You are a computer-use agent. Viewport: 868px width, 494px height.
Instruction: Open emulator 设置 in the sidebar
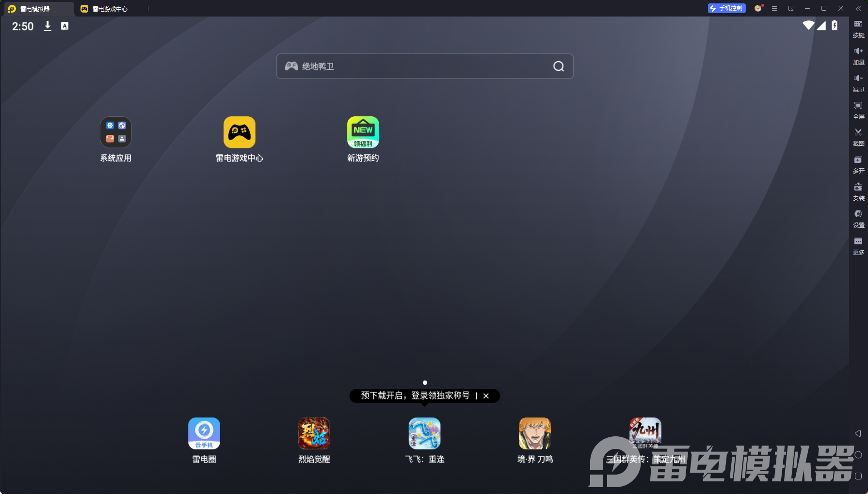(x=858, y=219)
